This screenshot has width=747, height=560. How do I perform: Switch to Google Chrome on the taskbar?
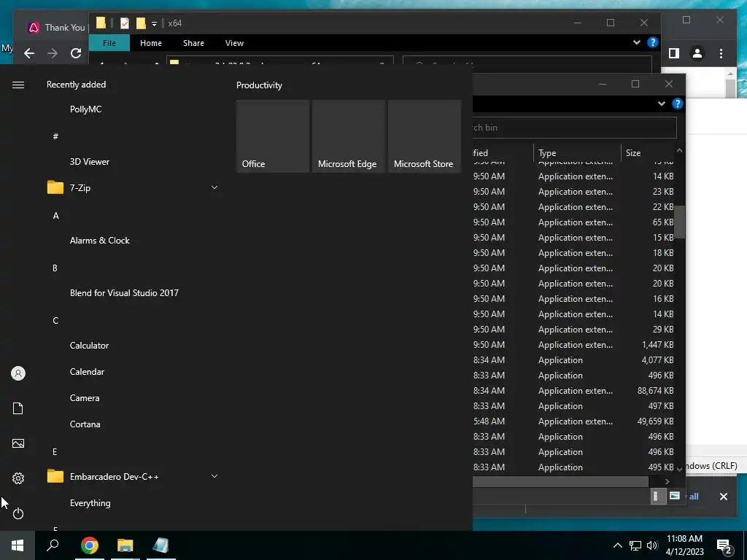pos(89,545)
